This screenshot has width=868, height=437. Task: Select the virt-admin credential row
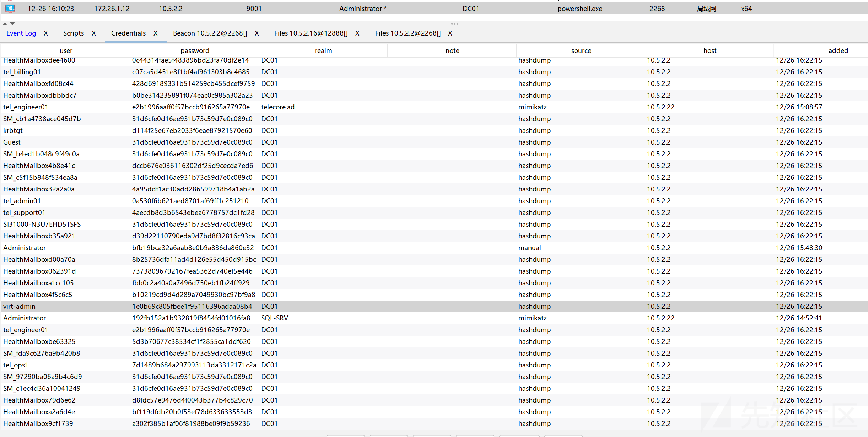[x=434, y=306]
